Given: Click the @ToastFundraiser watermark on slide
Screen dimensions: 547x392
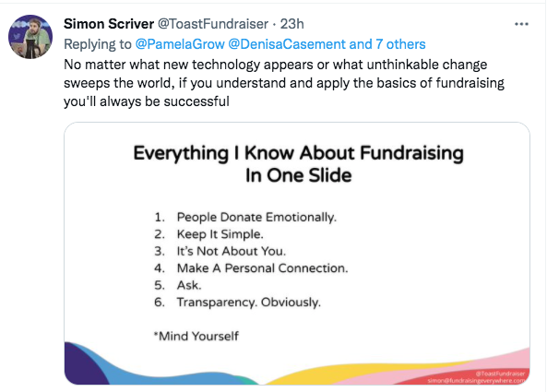Looking at the screenshot, I should [x=500, y=374].
